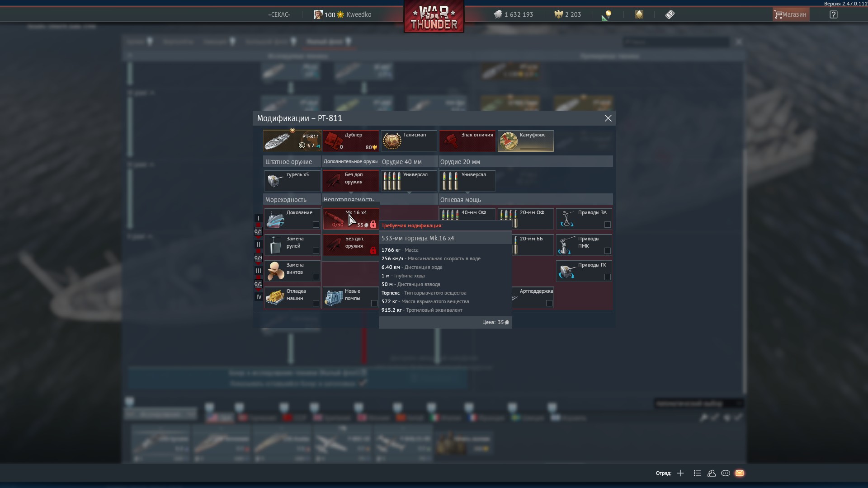Select the Приводы ГК modification
The height and width of the screenshot is (488, 868).
pos(584,271)
